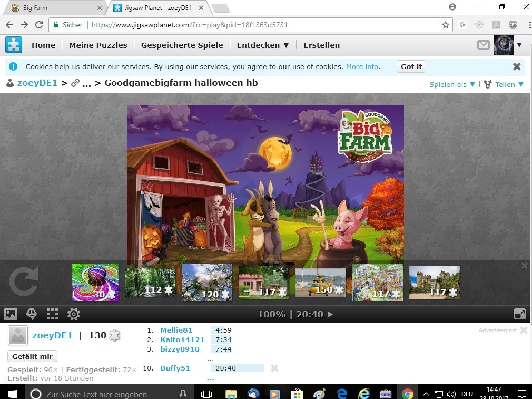The image size is (532, 399).
Task: Click the Windows search box
Action: tap(109, 394)
